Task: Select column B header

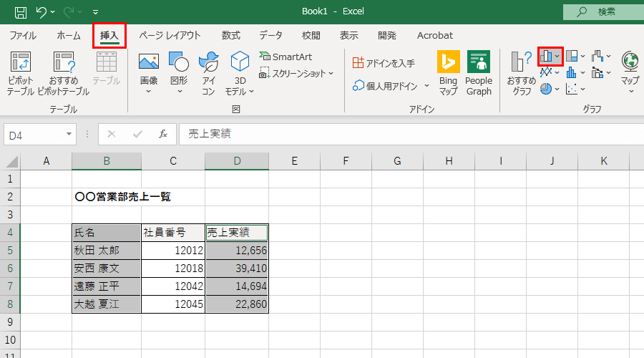Action: 107,161
